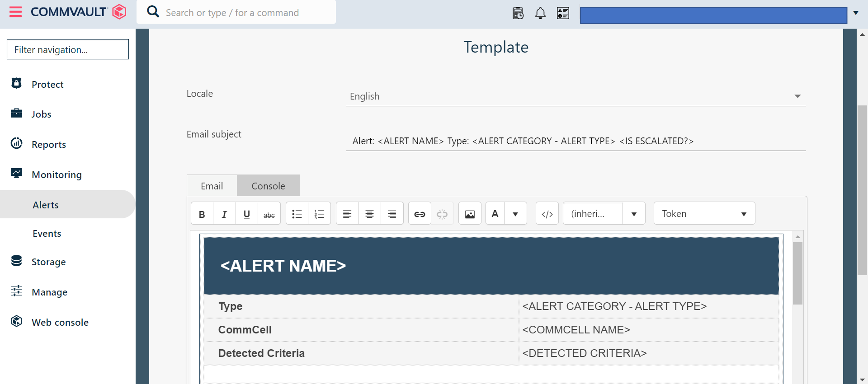The image size is (868, 384).
Task: Open Events in navigation
Action: tap(47, 233)
